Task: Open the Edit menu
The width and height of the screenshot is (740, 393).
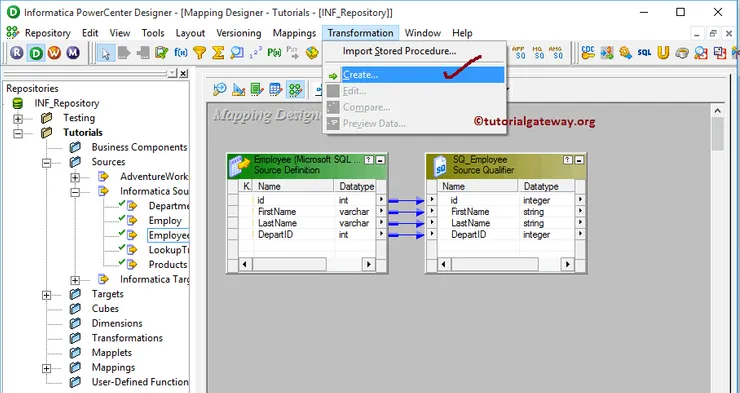Action: [90, 33]
